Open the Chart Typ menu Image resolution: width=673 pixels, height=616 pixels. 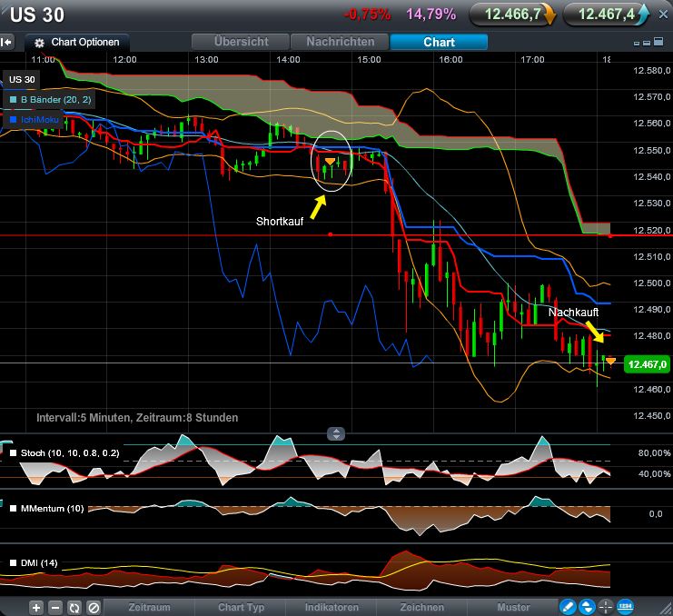tap(241, 607)
